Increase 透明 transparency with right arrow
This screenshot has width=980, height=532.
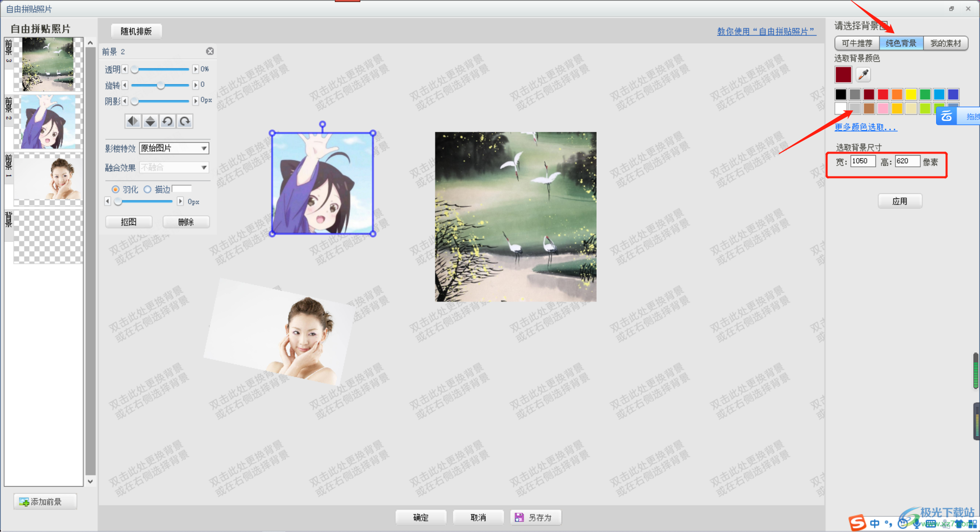click(x=195, y=69)
